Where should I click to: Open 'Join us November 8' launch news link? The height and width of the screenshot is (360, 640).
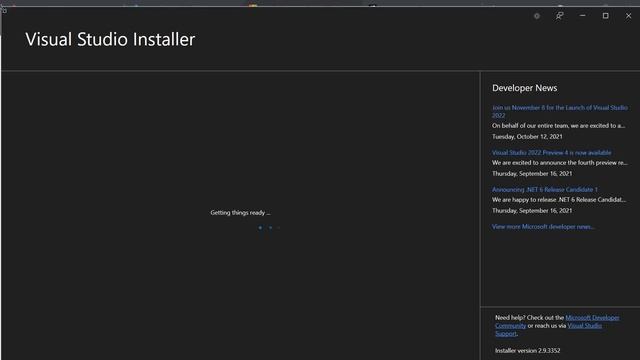pos(560,111)
